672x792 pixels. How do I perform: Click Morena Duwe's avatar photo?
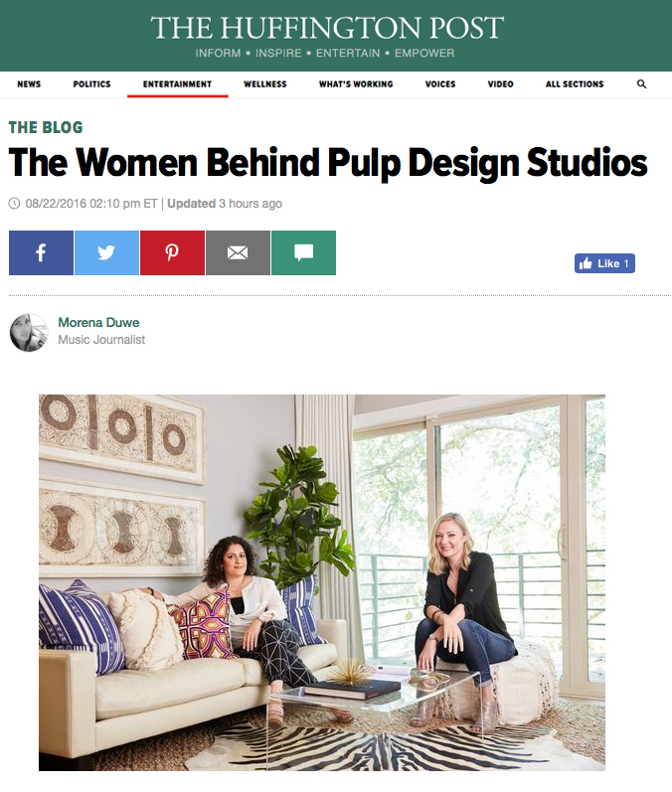point(29,332)
